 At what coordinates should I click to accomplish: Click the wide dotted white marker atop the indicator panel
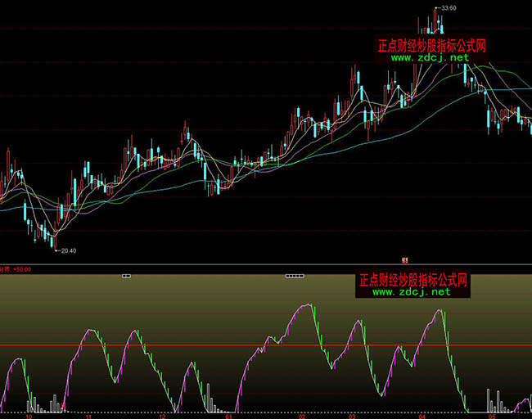pos(294,277)
